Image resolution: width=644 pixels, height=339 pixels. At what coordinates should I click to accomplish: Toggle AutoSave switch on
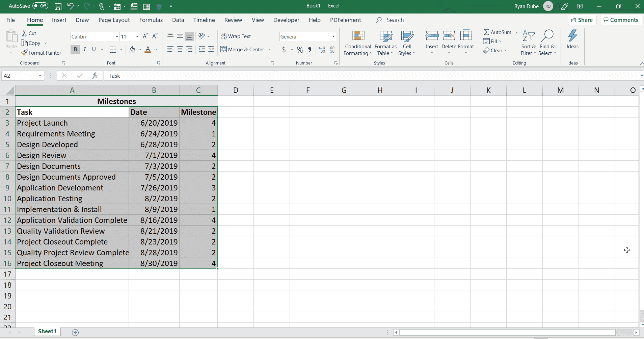[40, 6]
